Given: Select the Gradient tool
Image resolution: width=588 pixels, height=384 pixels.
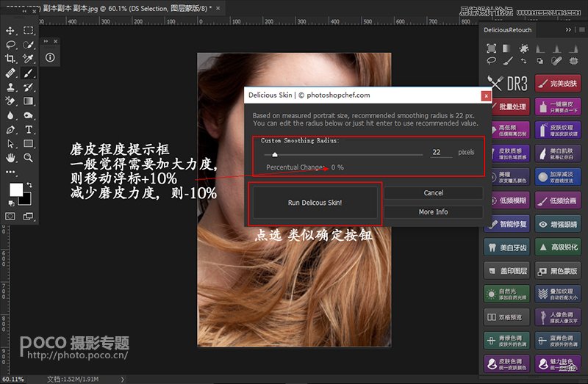Looking at the screenshot, I should click(28, 101).
